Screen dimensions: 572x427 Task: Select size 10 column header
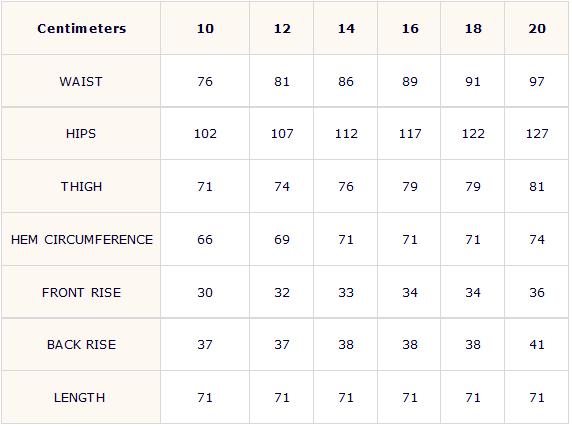tap(205, 29)
